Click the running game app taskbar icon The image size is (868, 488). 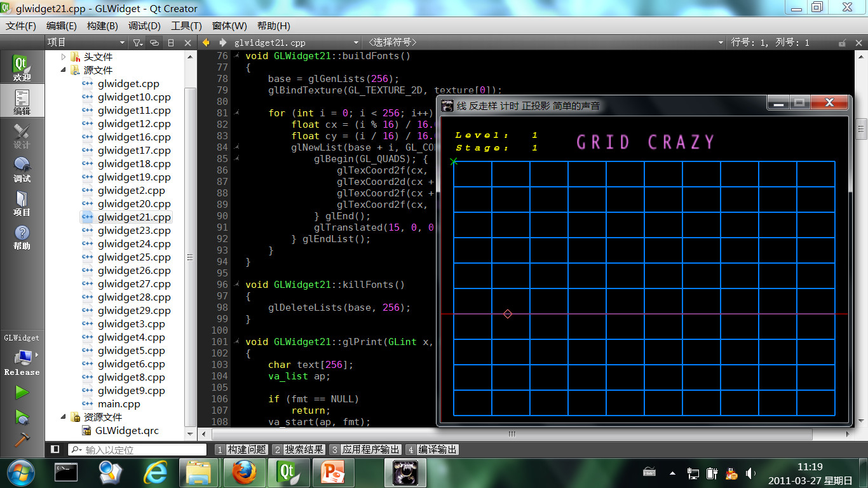[405, 473]
